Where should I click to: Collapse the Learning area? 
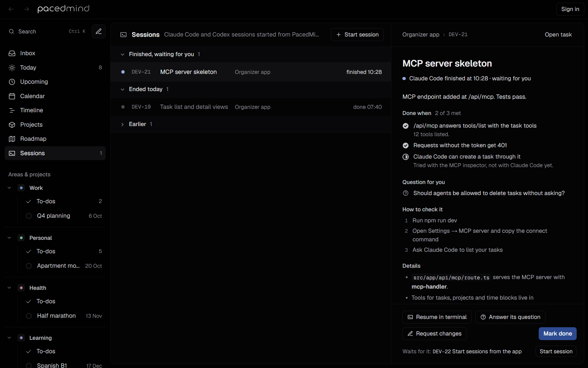(x=9, y=338)
